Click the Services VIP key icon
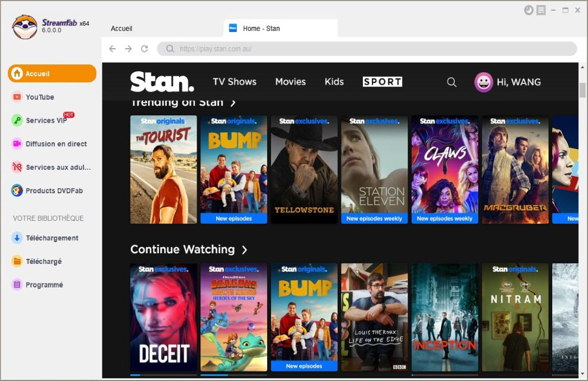588x381 pixels. [17, 120]
